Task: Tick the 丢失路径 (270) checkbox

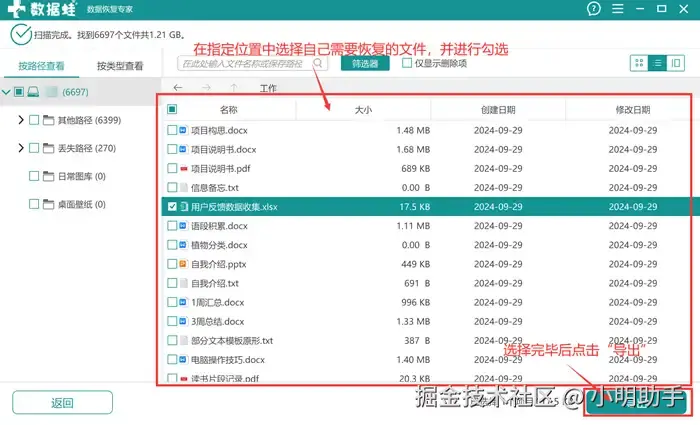Action: 34,148
